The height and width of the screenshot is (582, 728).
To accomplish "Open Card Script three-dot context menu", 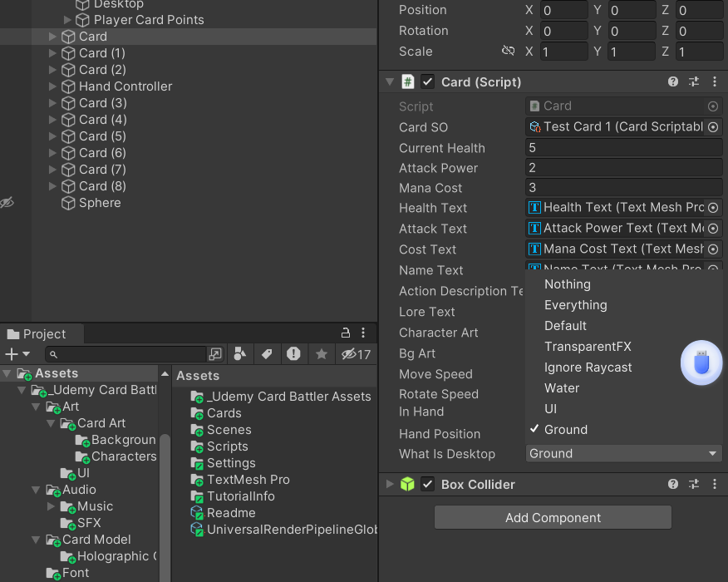I will pyautogui.click(x=714, y=81).
